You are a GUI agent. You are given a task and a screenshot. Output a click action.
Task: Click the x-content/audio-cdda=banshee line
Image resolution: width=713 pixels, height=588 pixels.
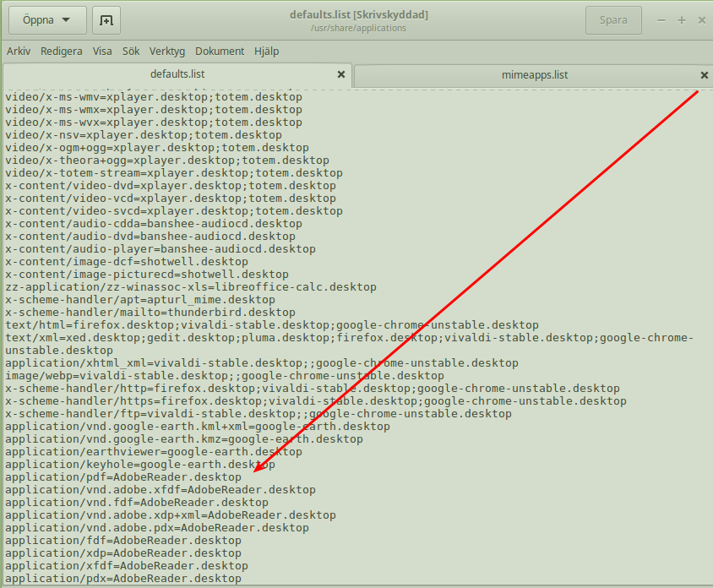(x=154, y=224)
